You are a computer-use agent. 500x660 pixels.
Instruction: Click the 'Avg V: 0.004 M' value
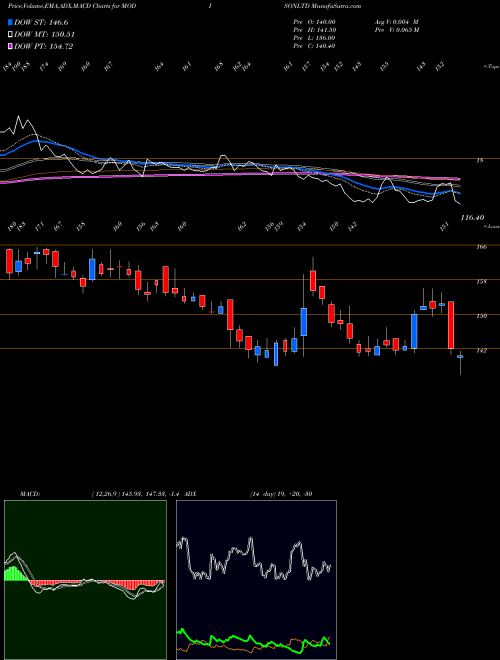[396, 22]
